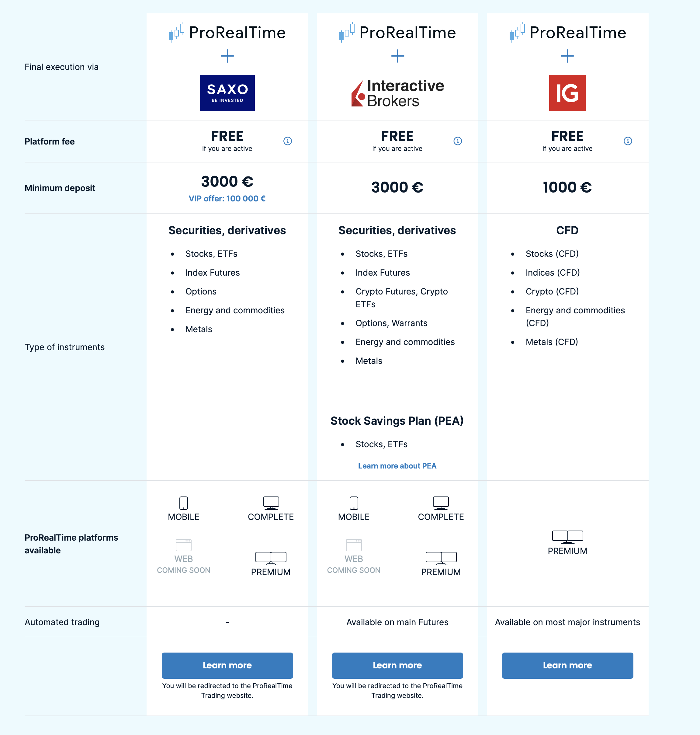Open the IG platform fee info tooltip

click(x=628, y=141)
